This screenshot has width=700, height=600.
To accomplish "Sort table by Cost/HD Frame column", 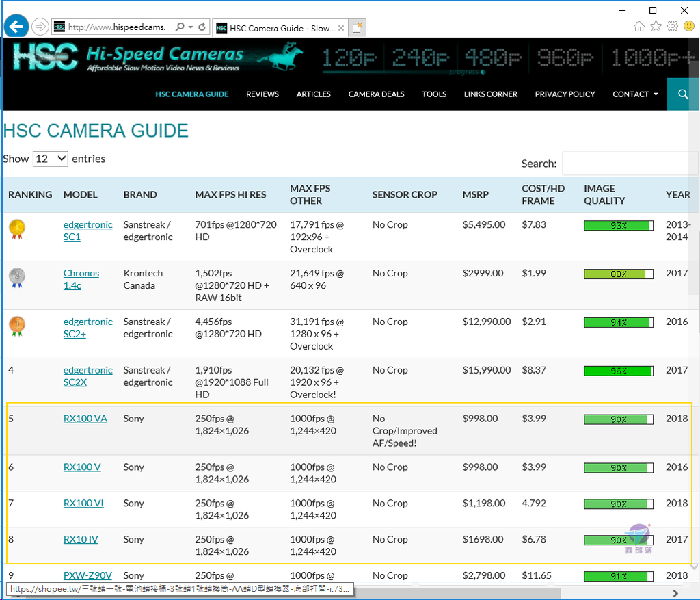I will coord(543,194).
